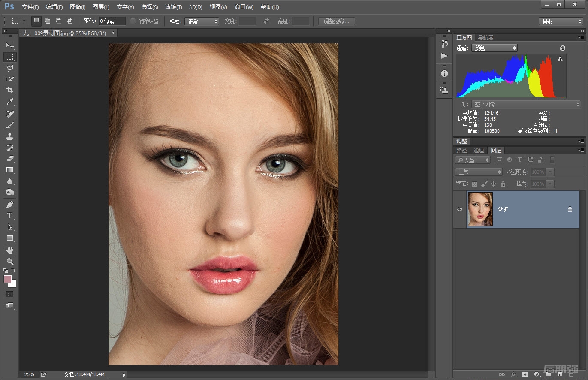Screen dimensions: 588x380
Task: Select the Eyedropper tool
Action: (x=10, y=102)
